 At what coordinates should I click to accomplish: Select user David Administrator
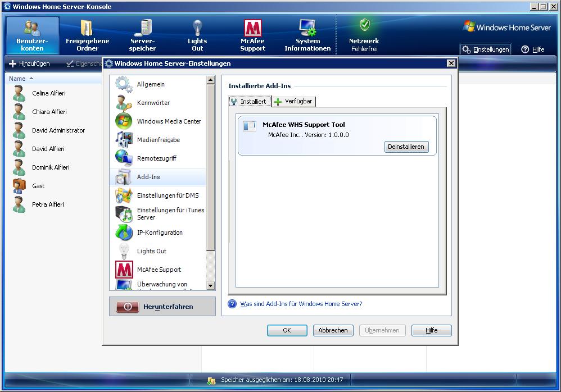coord(58,130)
